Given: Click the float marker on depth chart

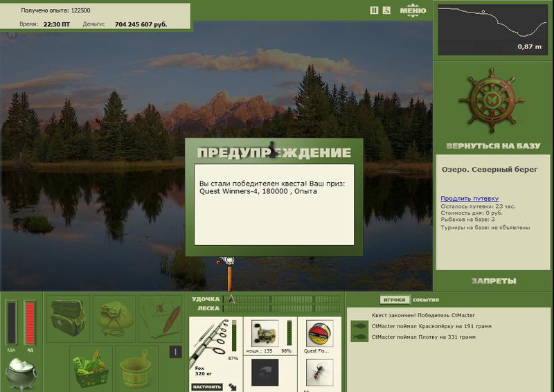Looking at the screenshot, I should 483,12.
